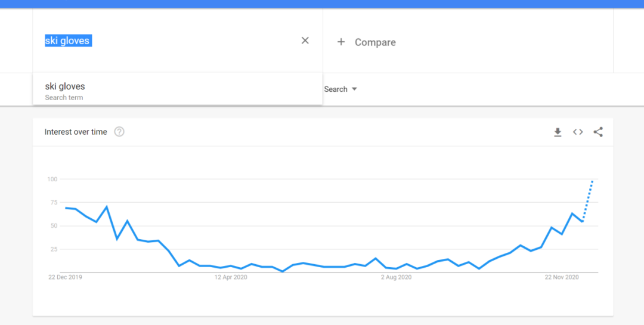Open the Interest over time help icon
Viewport: 644px width, 325px height.
coord(119,132)
